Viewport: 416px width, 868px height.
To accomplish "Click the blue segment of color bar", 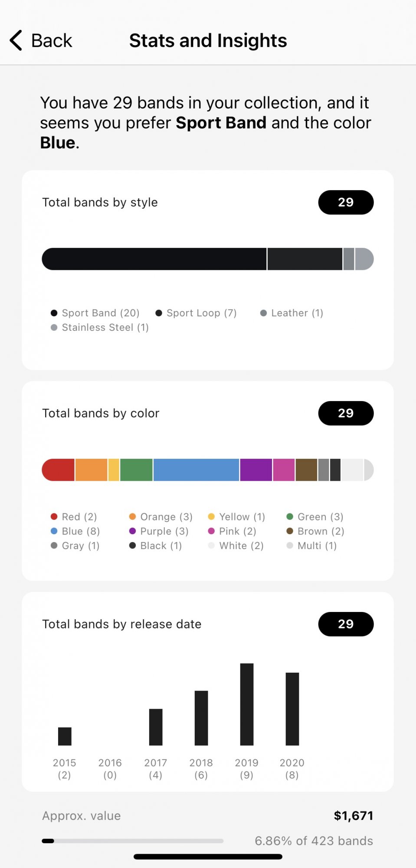I will tap(196, 470).
